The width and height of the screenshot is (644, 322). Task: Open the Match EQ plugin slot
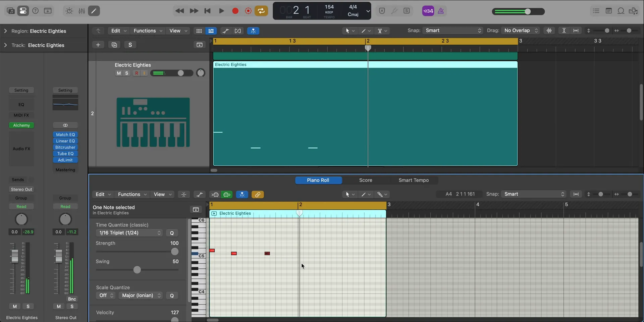65,135
